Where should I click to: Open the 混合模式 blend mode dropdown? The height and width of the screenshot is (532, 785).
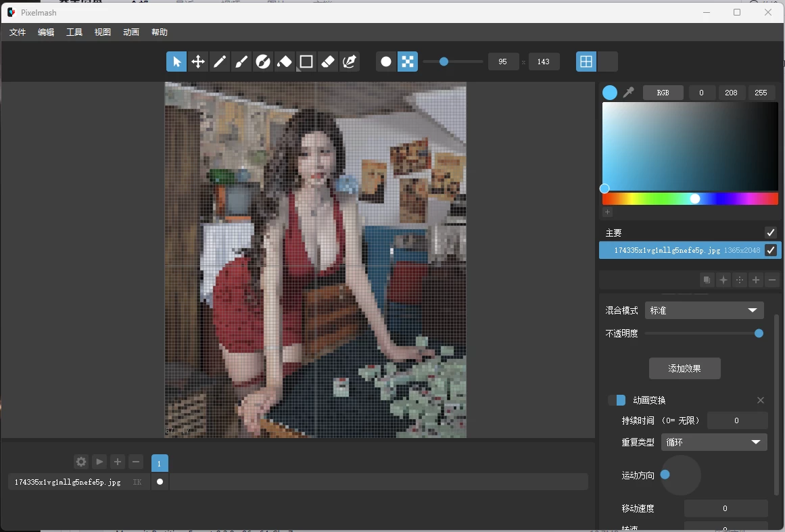704,310
